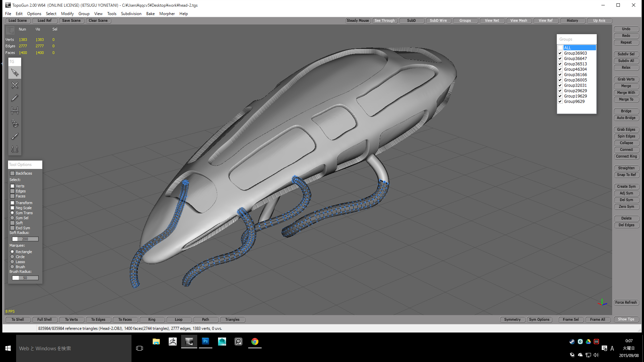Click the Auto Bridge button
Screen dimensions: 644x362
(x=626, y=118)
